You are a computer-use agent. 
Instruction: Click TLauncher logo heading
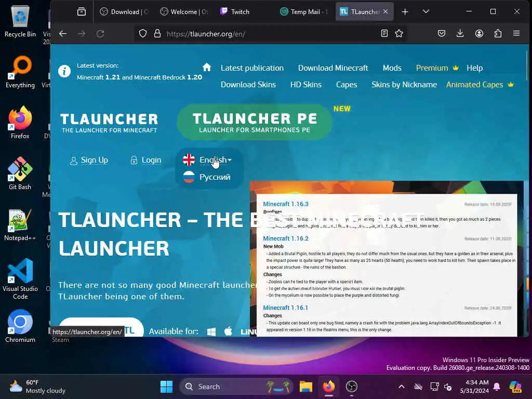click(x=109, y=123)
